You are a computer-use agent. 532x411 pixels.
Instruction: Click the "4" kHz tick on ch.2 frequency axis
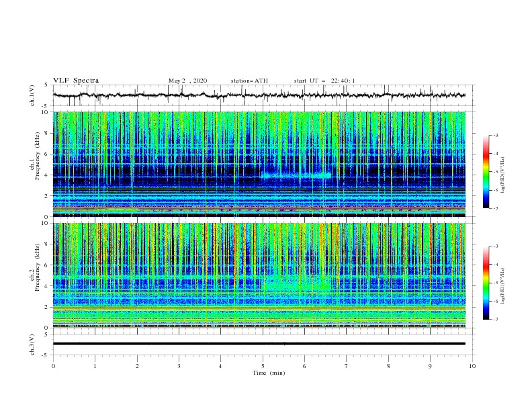click(47, 286)
